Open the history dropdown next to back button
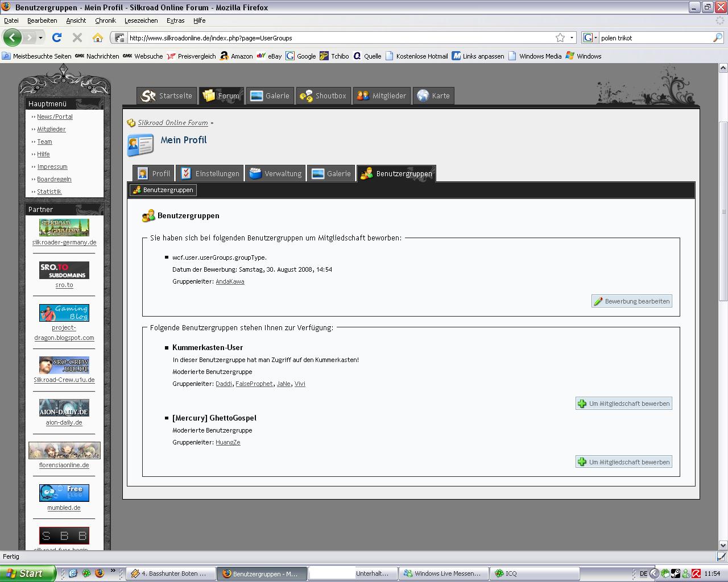 40,38
